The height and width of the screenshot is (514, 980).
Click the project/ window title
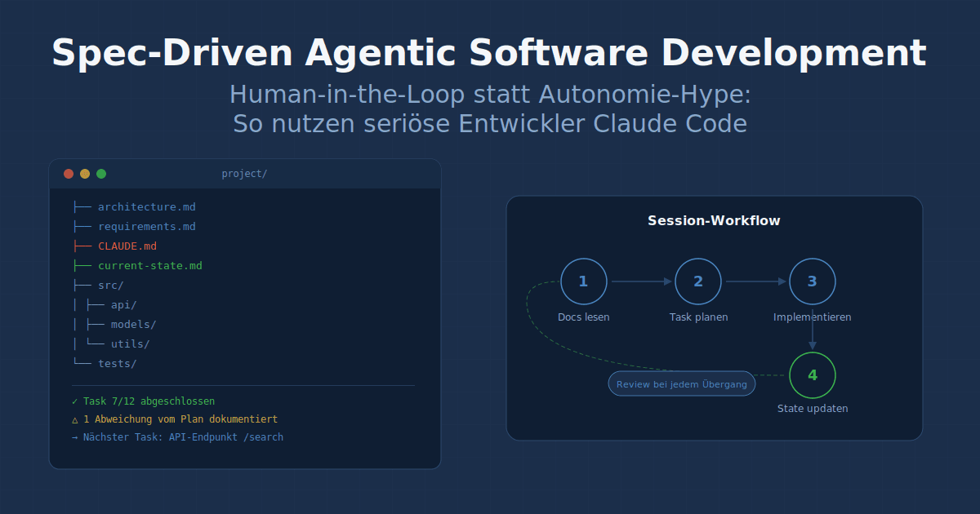[x=244, y=174]
